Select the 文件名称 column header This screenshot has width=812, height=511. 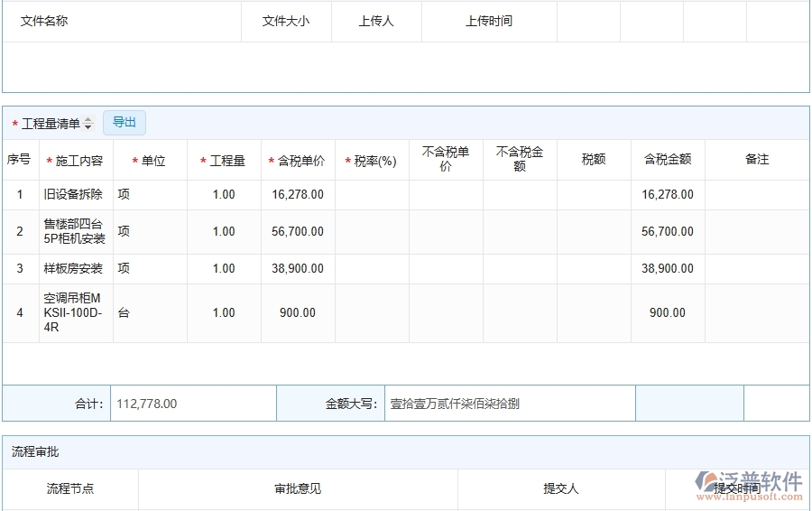pos(44,22)
